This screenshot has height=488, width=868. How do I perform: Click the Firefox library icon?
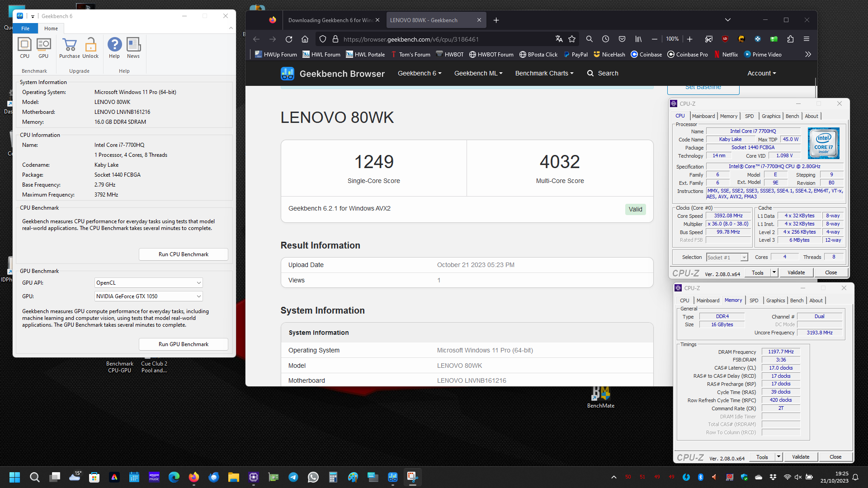pyautogui.click(x=638, y=39)
